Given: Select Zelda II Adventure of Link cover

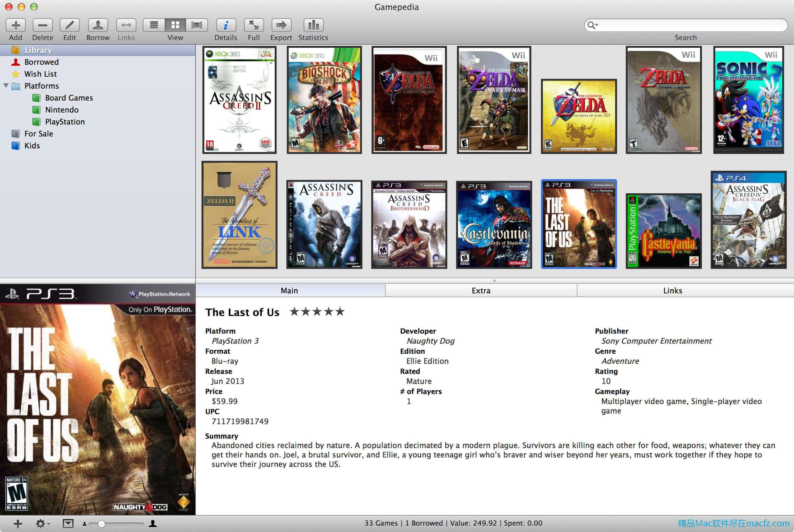Looking at the screenshot, I should [x=240, y=215].
